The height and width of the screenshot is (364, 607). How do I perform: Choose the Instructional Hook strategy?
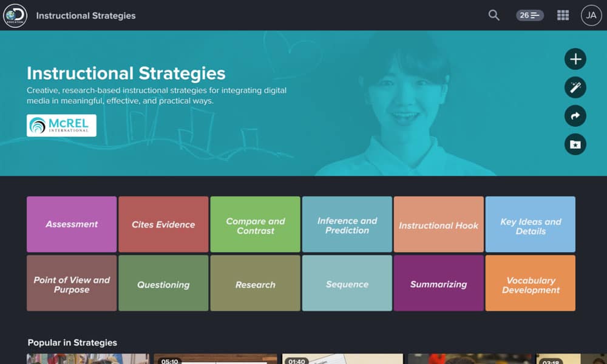[439, 224]
